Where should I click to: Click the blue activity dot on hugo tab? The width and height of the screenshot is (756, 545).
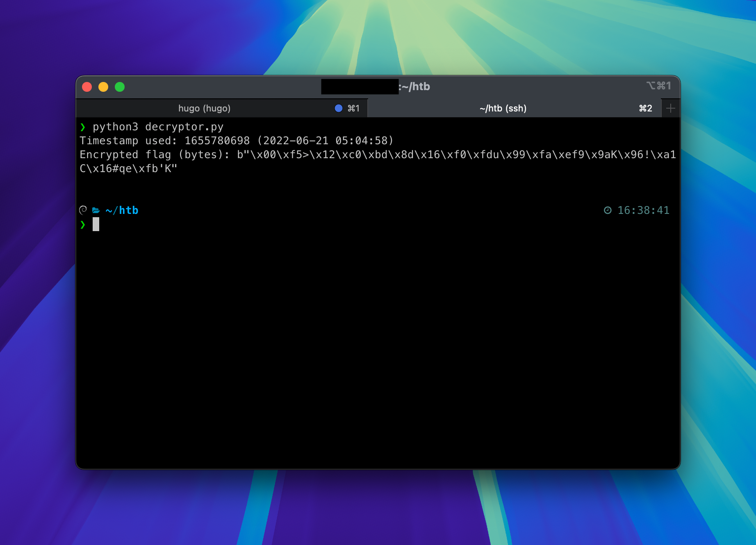click(338, 108)
